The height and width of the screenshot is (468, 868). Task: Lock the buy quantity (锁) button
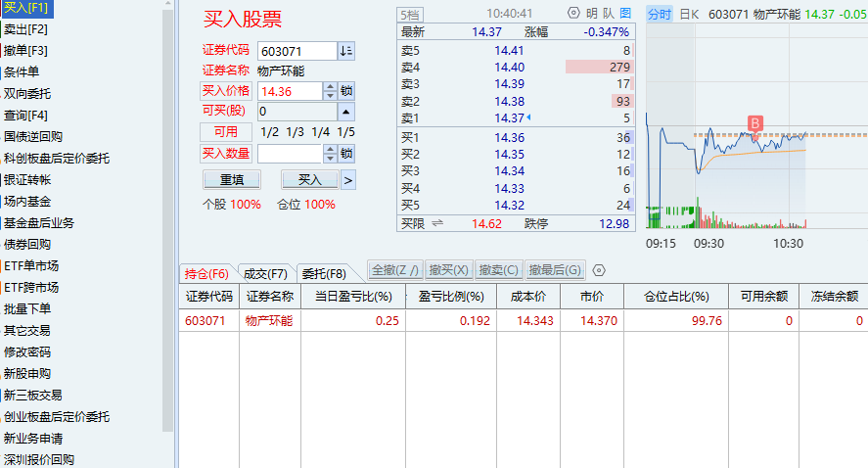tap(346, 154)
